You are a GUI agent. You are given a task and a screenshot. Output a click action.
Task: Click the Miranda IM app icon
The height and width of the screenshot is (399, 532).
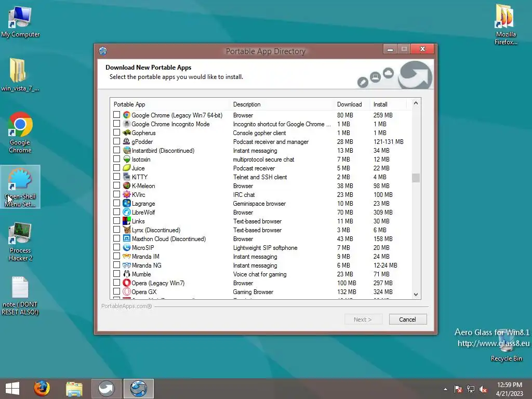pyautogui.click(x=127, y=256)
